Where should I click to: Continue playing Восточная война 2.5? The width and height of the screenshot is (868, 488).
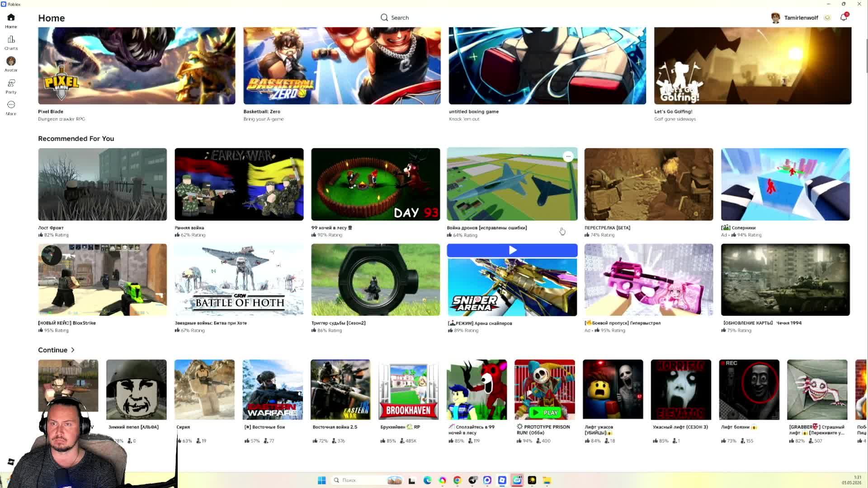(x=340, y=389)
